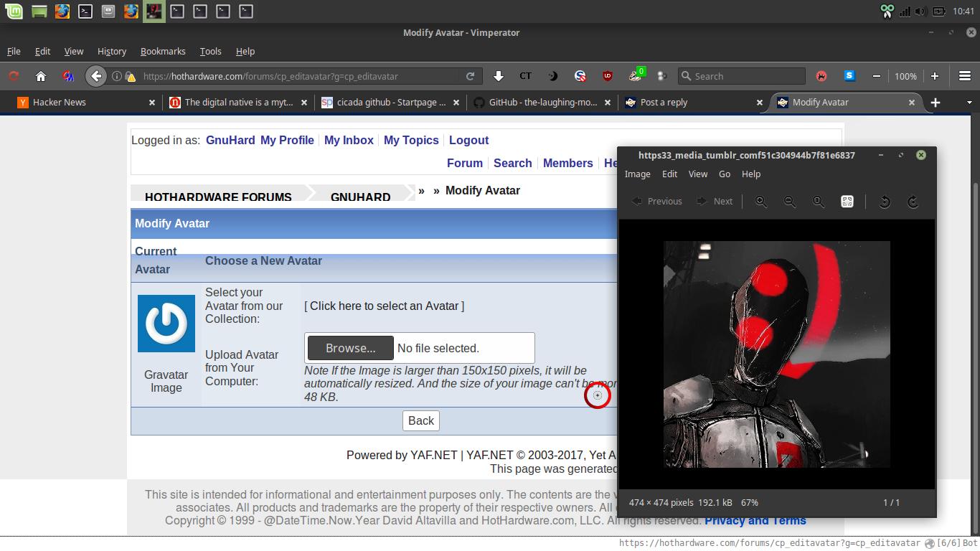Click the browser Search input field
The height and width of the screenshot is (551, 980).
(x=741, y=76)
